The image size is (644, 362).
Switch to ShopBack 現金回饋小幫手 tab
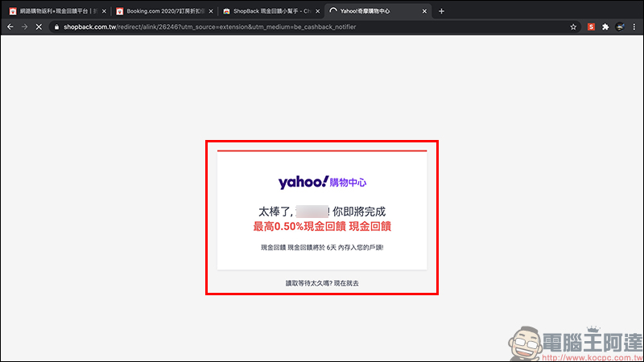click(271, 11)
